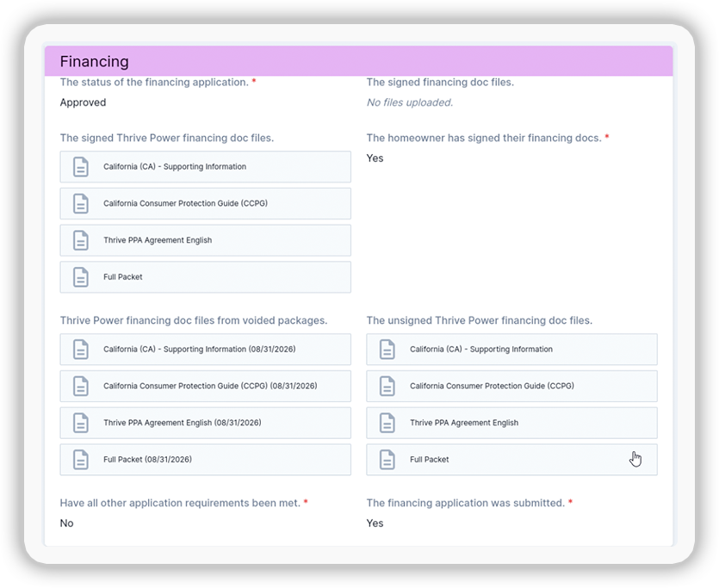Screen dimensions: 719x588
Task: Click document icon for voided CCPG (08/31/2026)
Action: [81, 386]
